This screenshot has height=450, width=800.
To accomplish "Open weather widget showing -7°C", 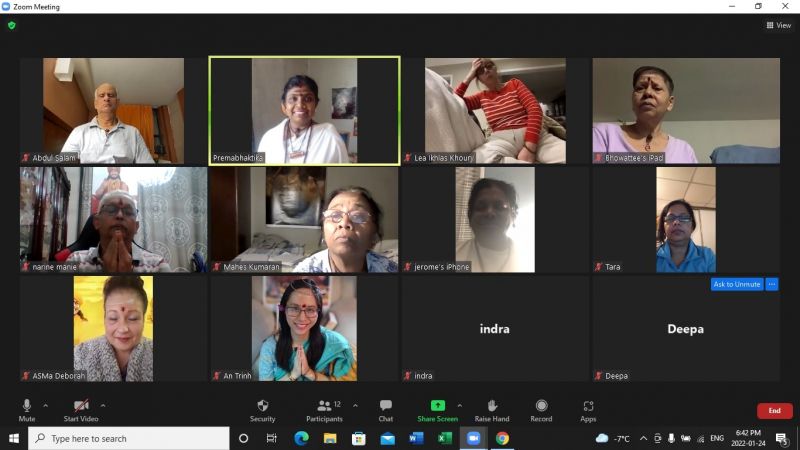I will (613, 438).
